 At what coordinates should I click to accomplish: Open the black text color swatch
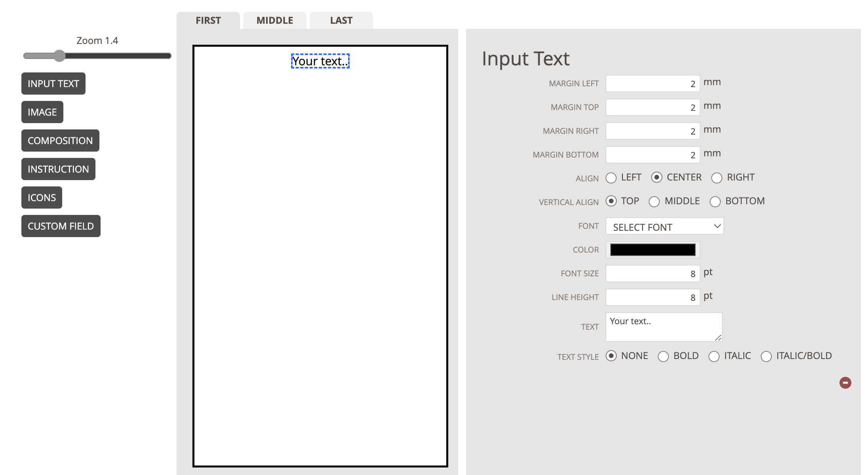tap(653, 250)
